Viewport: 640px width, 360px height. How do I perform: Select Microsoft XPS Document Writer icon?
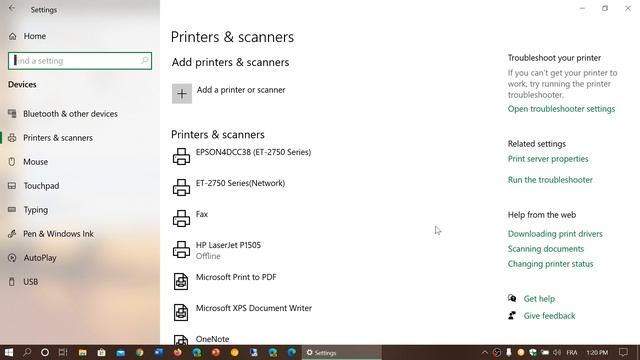(x=181, y=312)
